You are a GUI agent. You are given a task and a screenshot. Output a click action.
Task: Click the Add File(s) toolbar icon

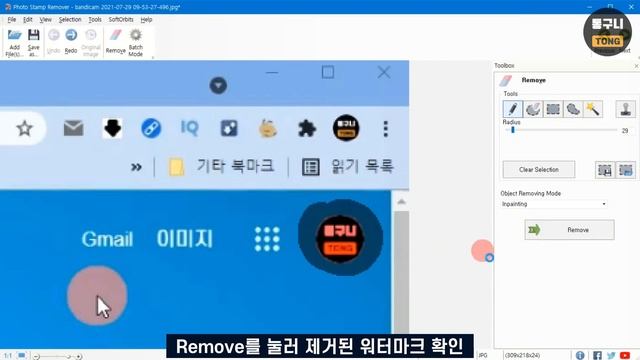[14, 36]
